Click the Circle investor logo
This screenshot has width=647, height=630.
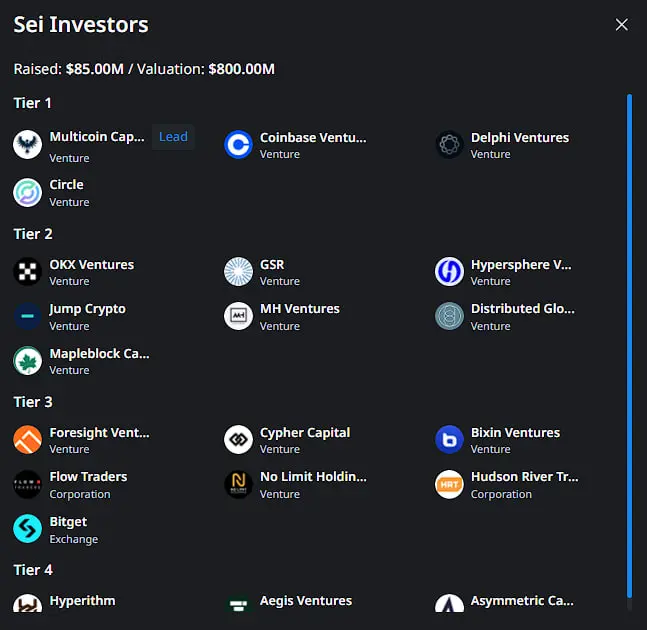click(x=27, y=192)
